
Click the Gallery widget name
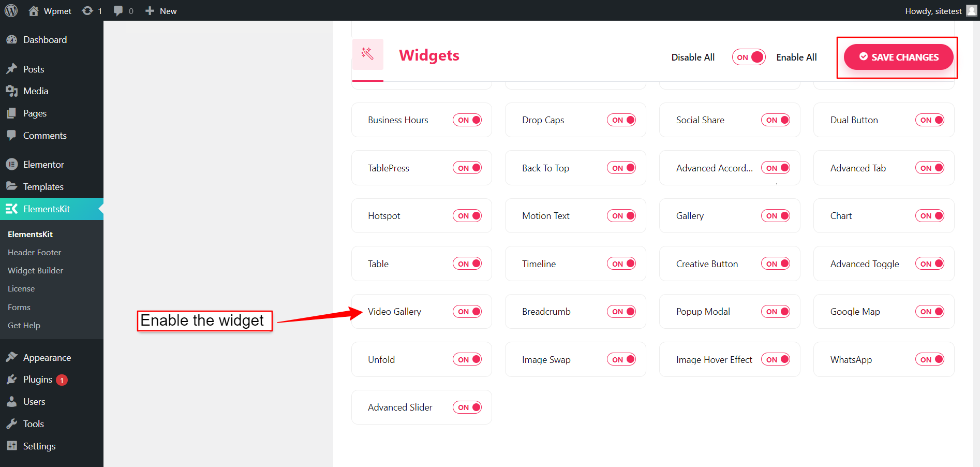[x=690, y=216]
